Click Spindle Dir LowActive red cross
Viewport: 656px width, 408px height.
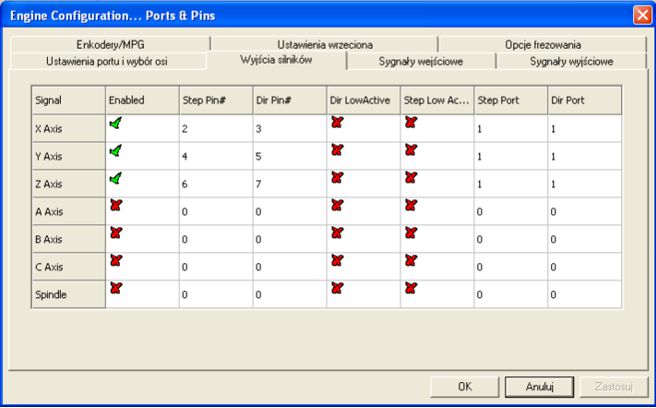click(337, 288)
